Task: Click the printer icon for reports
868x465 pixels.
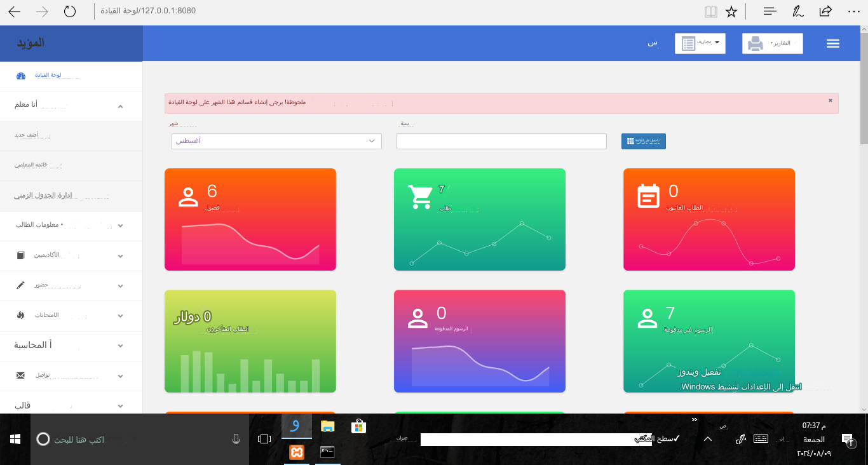Action: click(755, 44)
